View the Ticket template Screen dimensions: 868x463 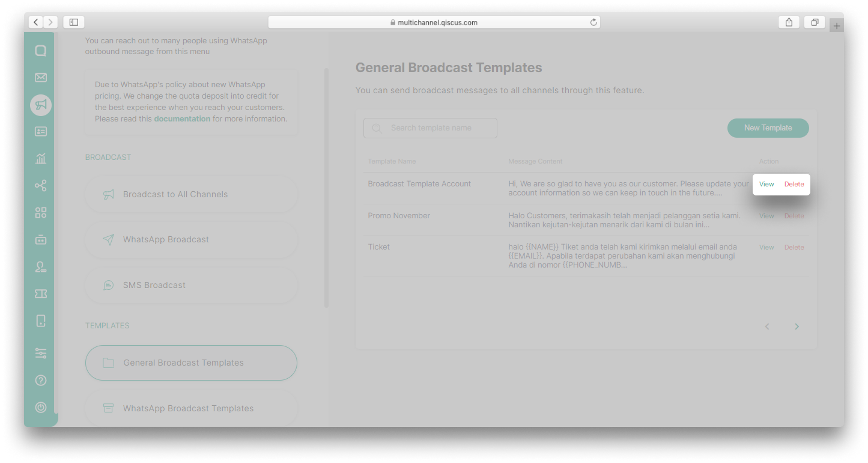766,247
